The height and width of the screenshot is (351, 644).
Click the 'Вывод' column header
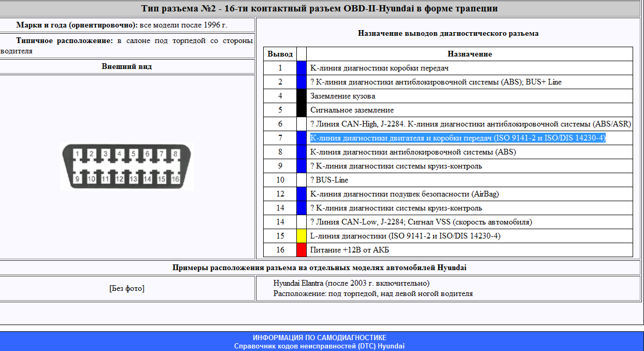[280, 54]
